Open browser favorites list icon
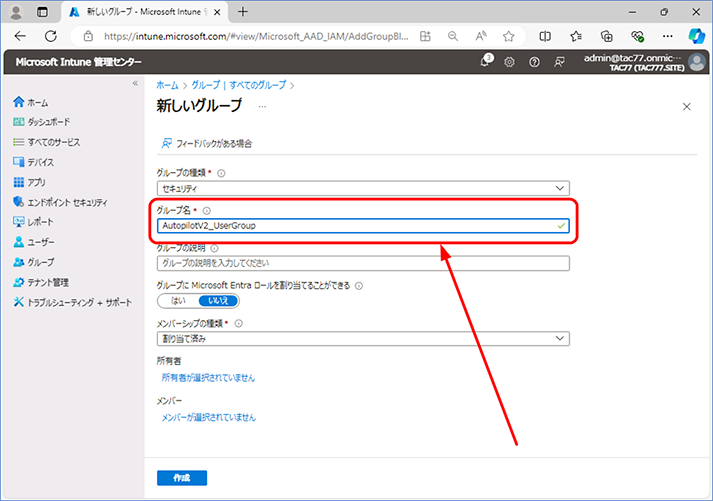This screenshot has height=501, width=713. click(x=576, y=36)
